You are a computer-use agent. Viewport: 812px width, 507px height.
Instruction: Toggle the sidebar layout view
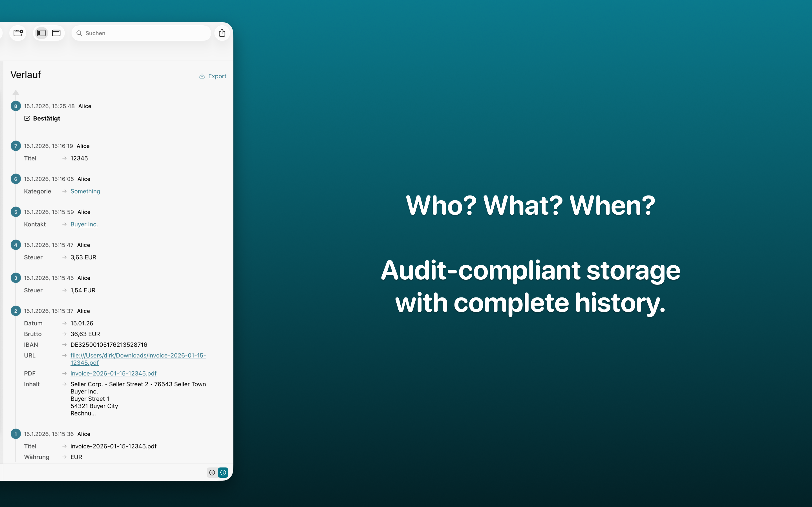(41, 33)
